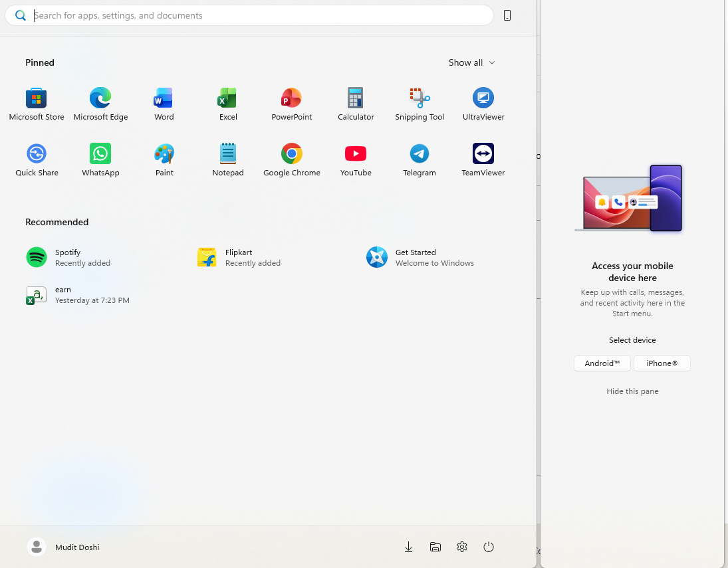Launch Microsoft Edge browser
Screen dimensions: 728x568
(100, 104)
